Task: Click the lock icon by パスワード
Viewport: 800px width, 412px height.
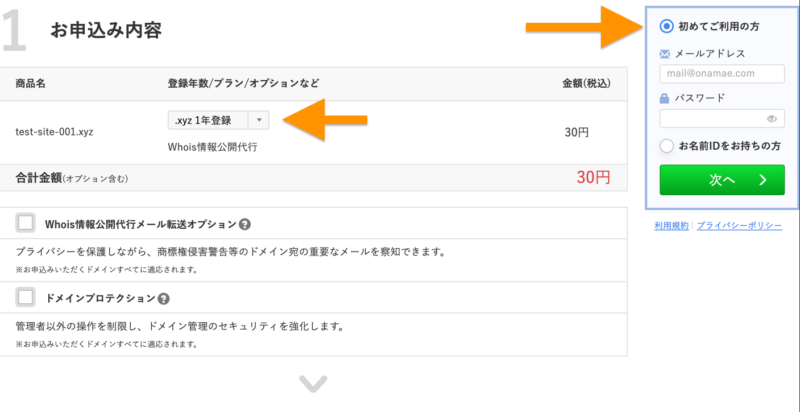Action: [664, 98]
